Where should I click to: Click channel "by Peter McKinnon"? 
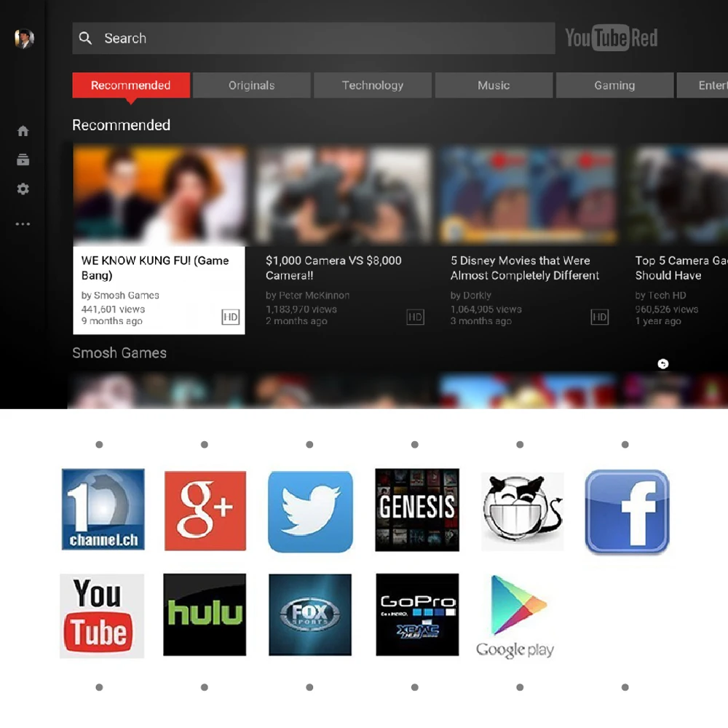coord(307,296)
